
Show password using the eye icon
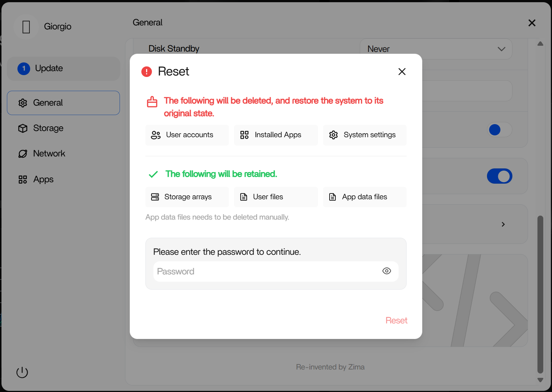pyautogui.click(x=387, y=271)
